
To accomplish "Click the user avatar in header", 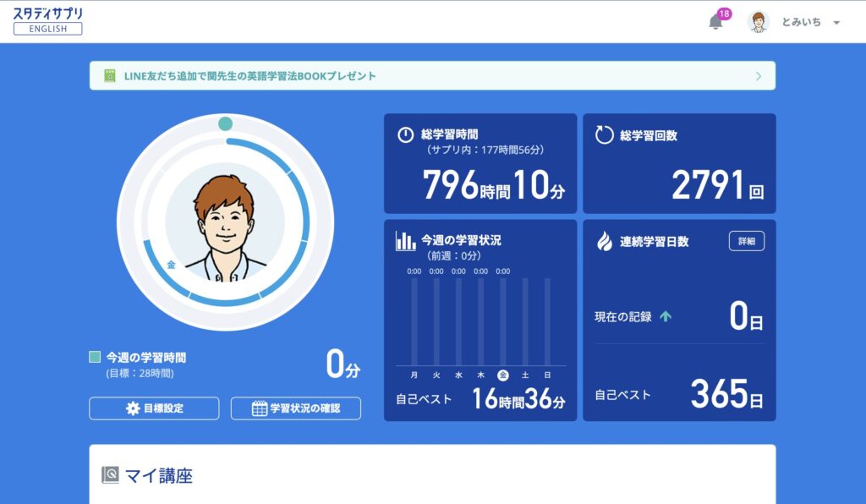I will pos(759,22).
